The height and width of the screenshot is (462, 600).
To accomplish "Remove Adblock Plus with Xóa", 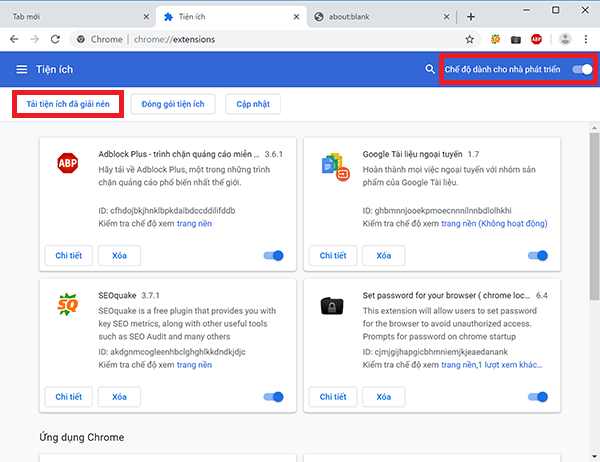I will click(119, 255).
